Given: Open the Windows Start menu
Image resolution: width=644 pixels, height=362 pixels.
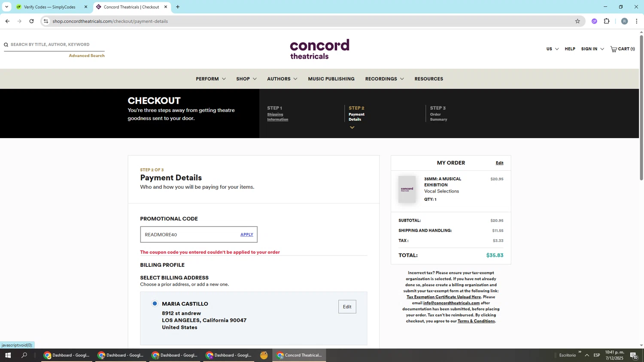Looking at the screenshot, I should click(x=8, y=355).
